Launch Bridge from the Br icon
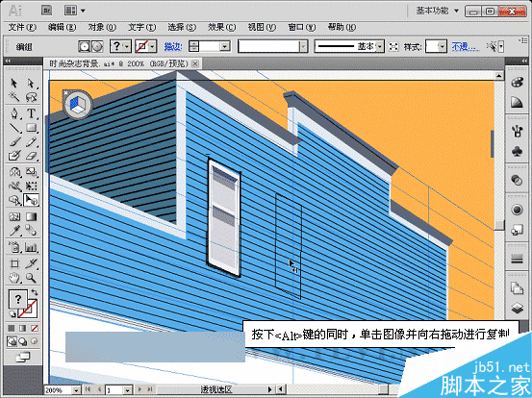The width and height of the screenshot is (532, 398). [x=46, y=11]
